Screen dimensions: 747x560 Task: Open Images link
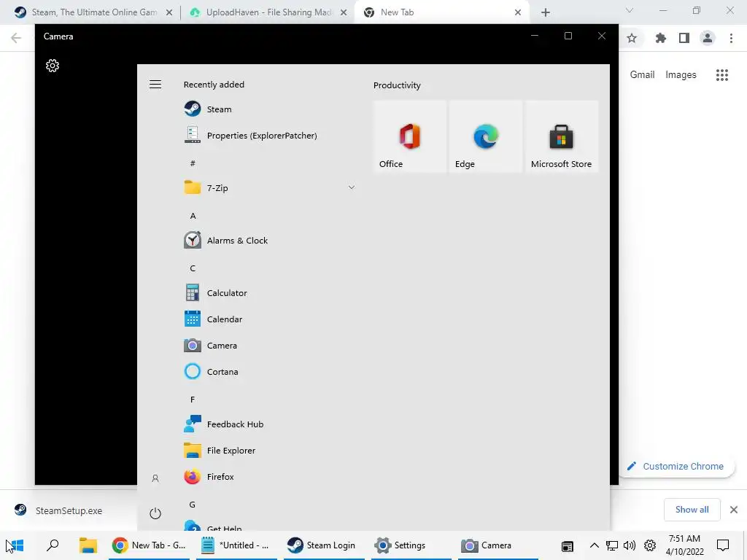pyautogui.click(x=681, y=75)
